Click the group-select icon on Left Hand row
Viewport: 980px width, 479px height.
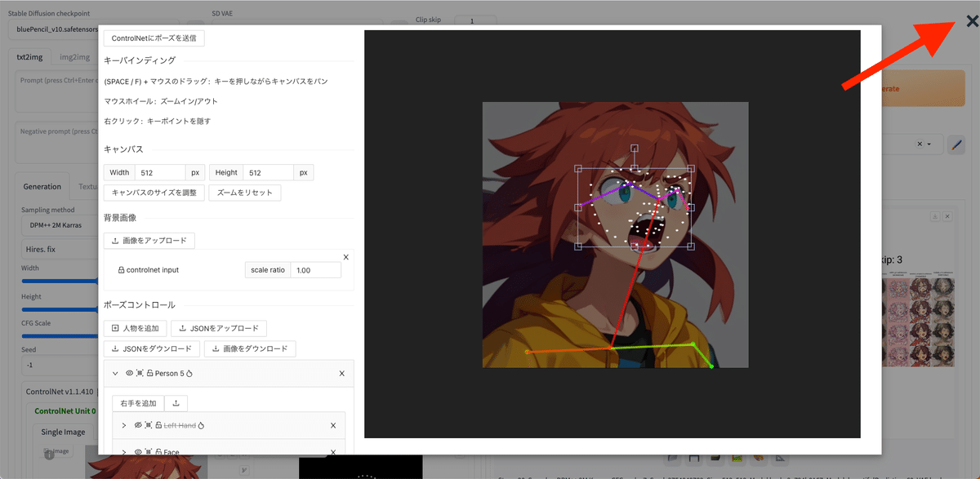point(149,426)
